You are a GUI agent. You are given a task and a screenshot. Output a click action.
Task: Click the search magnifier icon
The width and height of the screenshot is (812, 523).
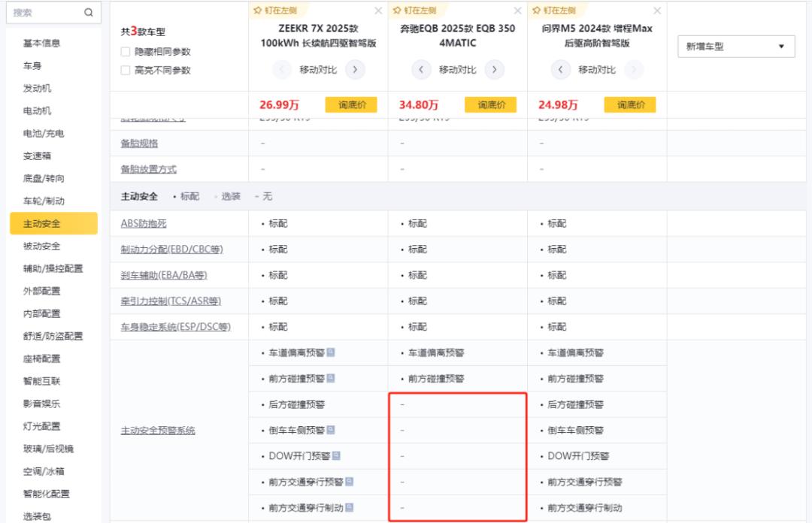coord(89,13)
